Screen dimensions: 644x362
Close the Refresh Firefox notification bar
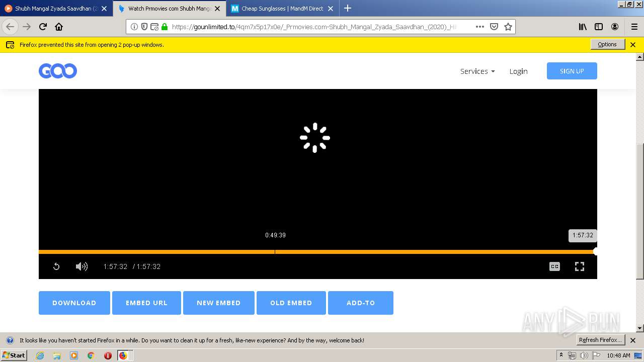pyautogui.click(x=633, y=340)
